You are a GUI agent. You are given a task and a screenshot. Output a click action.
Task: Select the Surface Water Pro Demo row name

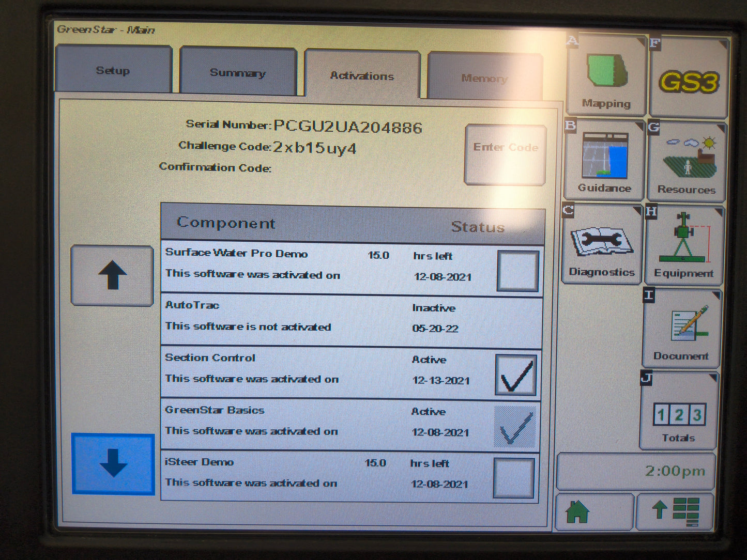click(236, 253)
